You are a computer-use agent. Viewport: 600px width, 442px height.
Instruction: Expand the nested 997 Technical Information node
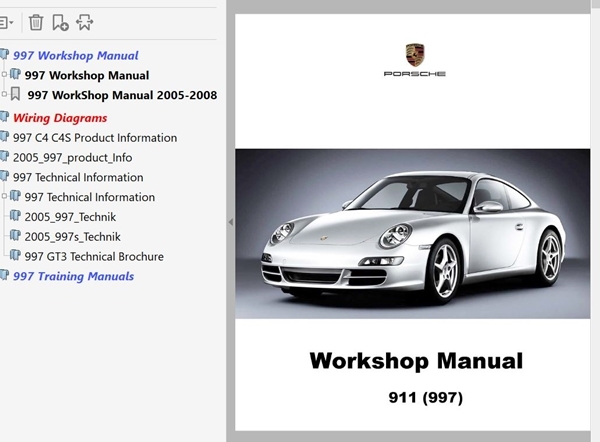click(x=4, y=196)
